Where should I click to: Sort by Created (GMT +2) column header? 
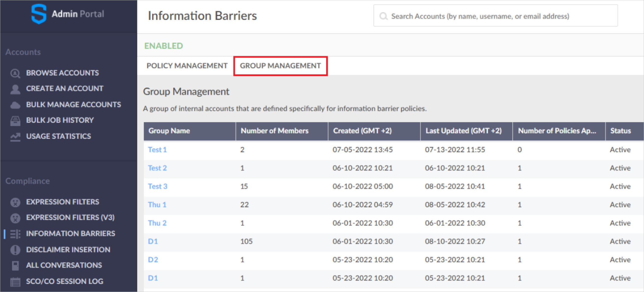374,131
